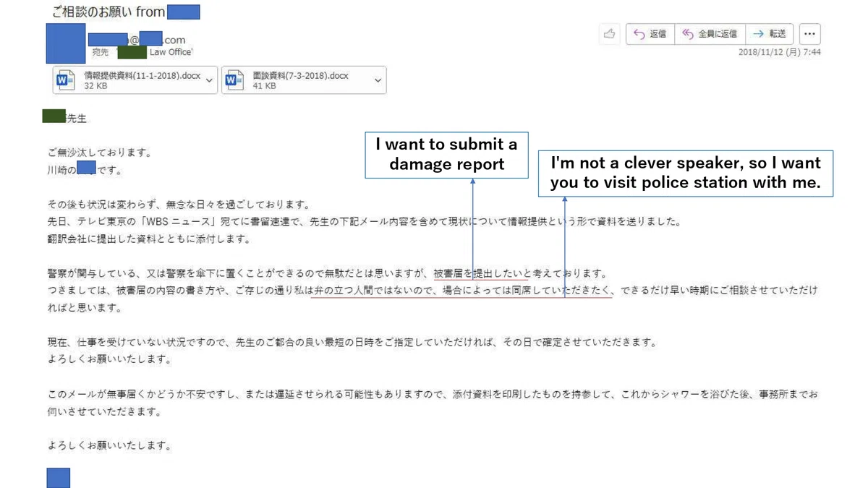The width and height of the screenshot is (868, 488).
Task: Click the recipient 'Law Office' name
Action: [x=156, y=52]
